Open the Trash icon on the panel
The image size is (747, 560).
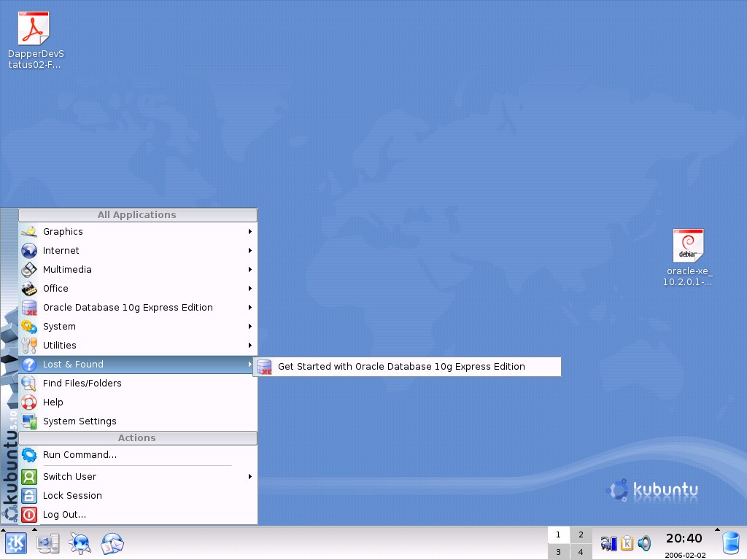coord(731,544)
